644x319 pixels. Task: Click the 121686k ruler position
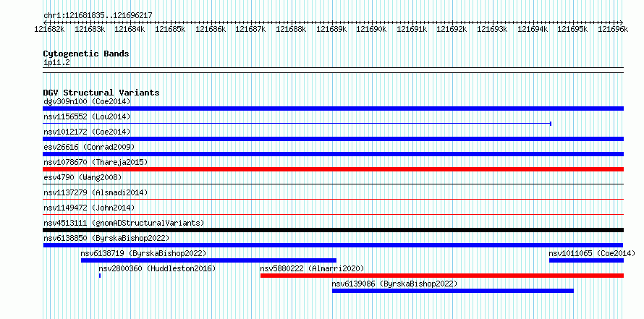211,29
